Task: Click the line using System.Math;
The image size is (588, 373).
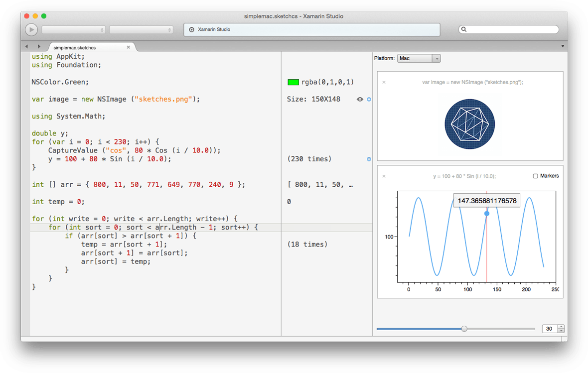Action: click(69, 116)
